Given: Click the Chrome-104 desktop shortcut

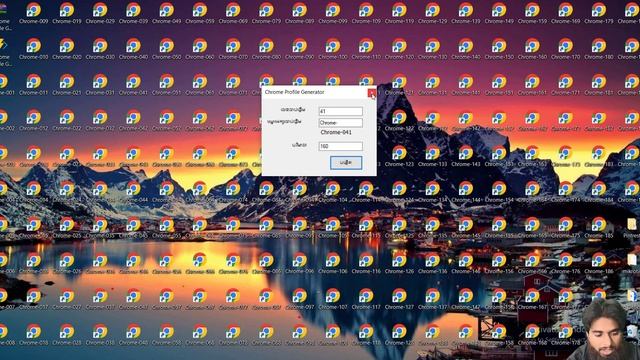Looking at the screenshot, I should click(333, 192).
